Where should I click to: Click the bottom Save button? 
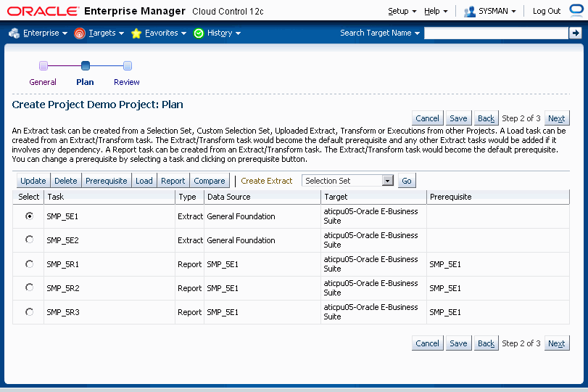coord(458,343)
